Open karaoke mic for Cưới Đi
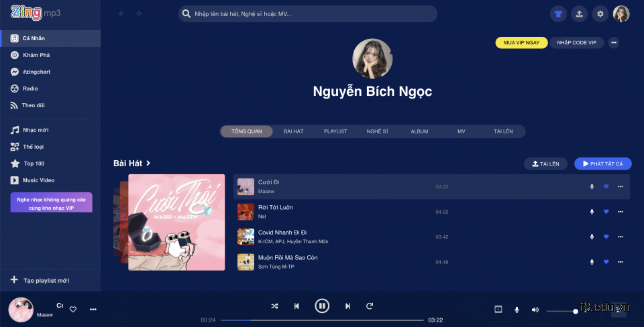 tap(592, 187)
